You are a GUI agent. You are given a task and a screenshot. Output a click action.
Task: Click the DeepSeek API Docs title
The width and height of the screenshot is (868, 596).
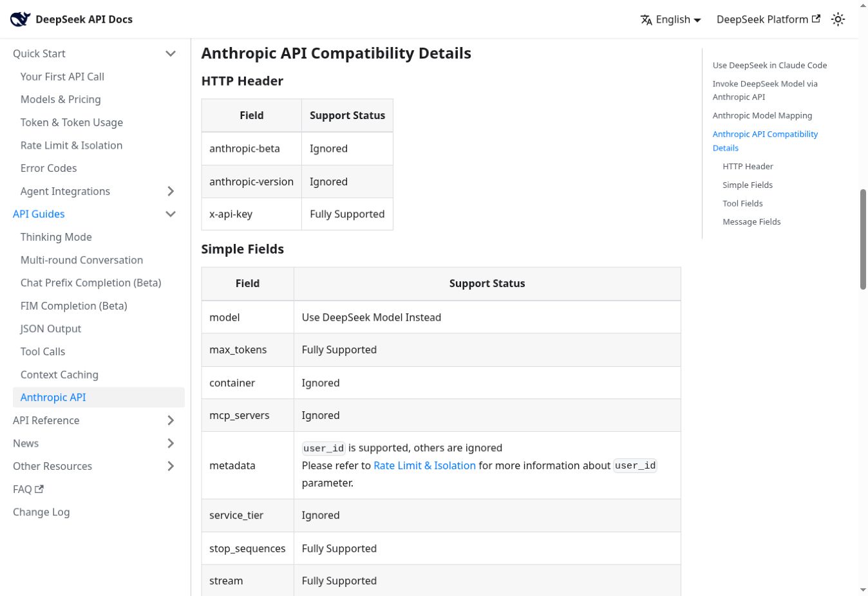[x=84, y=19]
